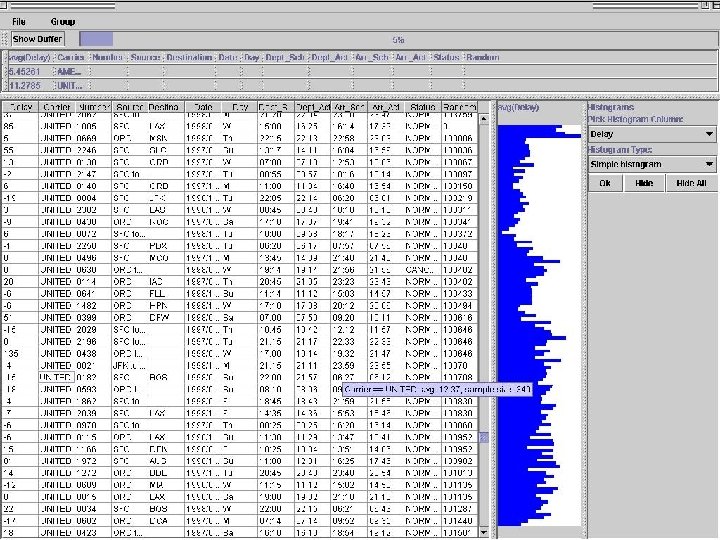Click the Random column header in the table
This screenshot has height=540, width=720.
coord(459,107)
